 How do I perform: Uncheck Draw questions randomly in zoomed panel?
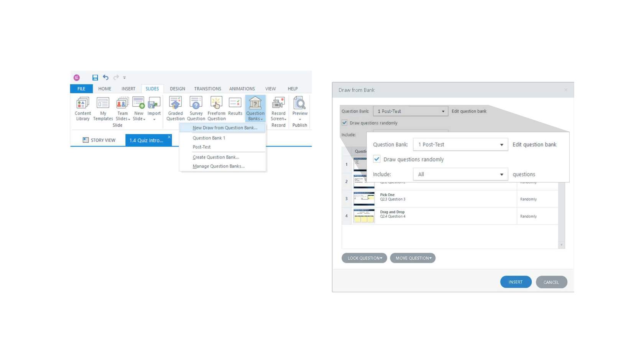[x=377, y=159]
